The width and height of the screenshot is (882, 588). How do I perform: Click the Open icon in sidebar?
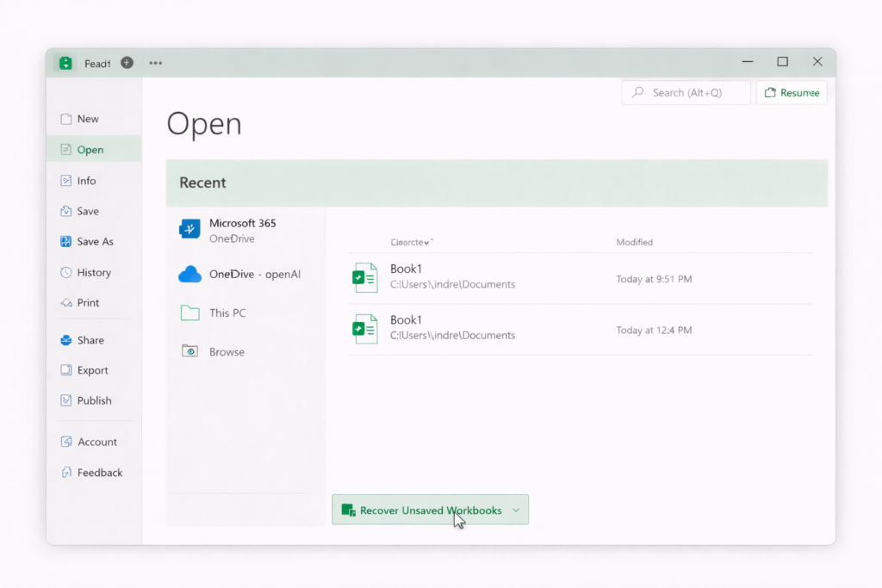pyautogui.click(x=65, y=150)
